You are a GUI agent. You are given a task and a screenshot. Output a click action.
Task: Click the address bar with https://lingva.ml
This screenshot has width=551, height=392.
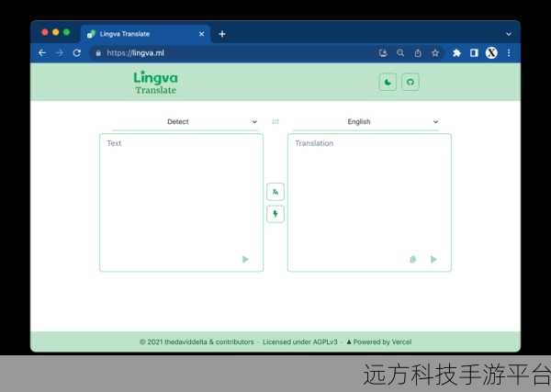232,53
